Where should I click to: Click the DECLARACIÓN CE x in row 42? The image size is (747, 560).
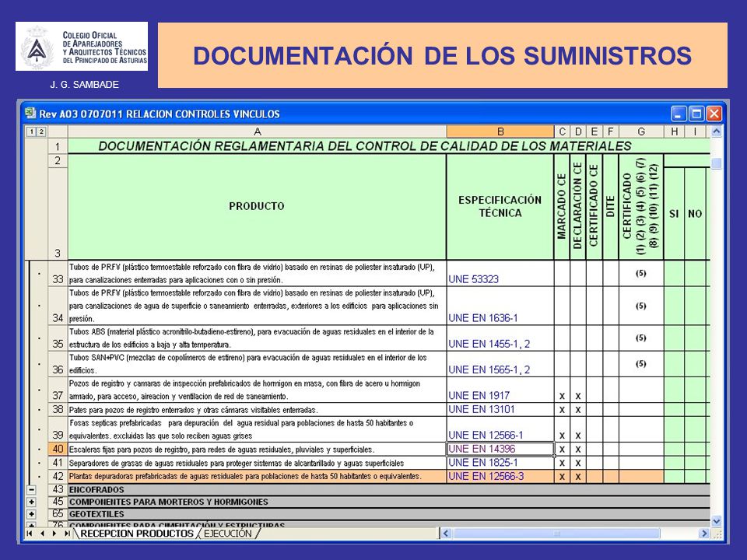[578, 477]
